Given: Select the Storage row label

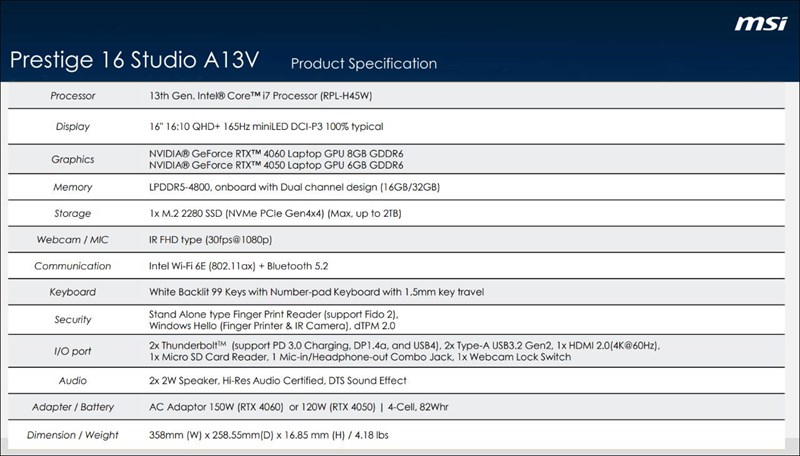Looking at the screenshot, I should point(72,214).
